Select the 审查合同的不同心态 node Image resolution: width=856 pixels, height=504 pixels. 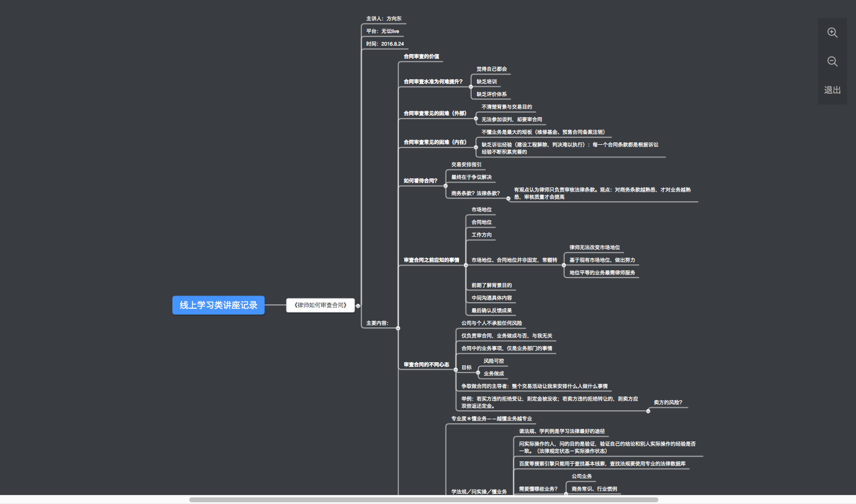click(x=426, y=365)
